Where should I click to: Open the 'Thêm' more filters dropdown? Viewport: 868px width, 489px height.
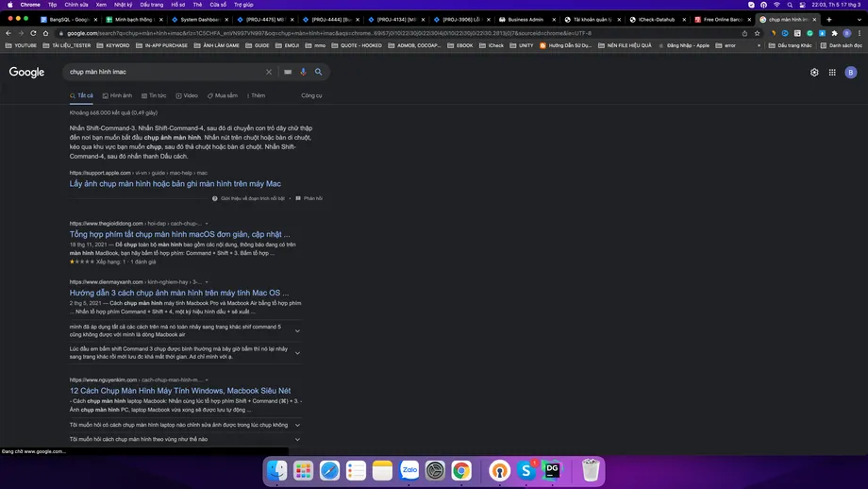pyautogui.click(x=255, y=95)
